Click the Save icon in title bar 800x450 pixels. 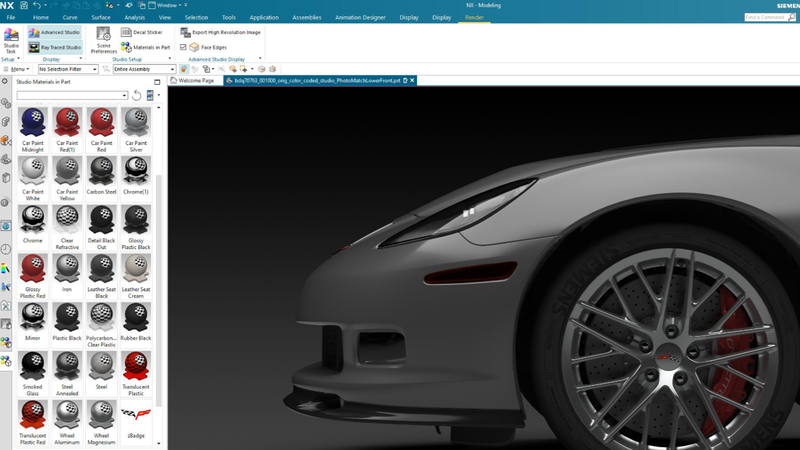click(x=23, y=5)
